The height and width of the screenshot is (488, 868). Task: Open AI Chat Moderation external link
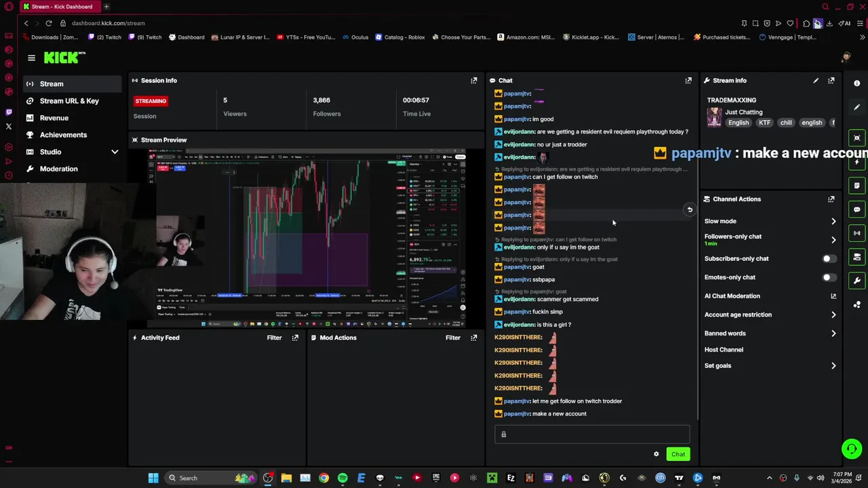[x=833, y=296]
